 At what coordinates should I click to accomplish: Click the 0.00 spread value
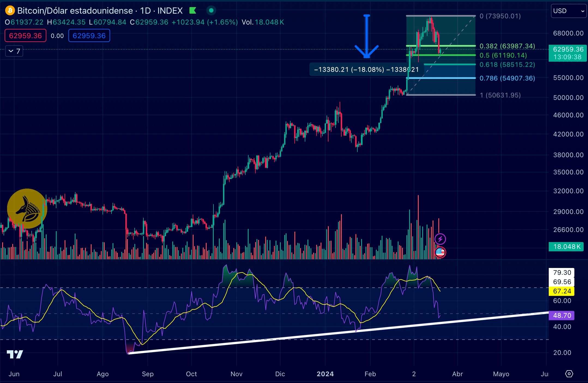[57, 36]
